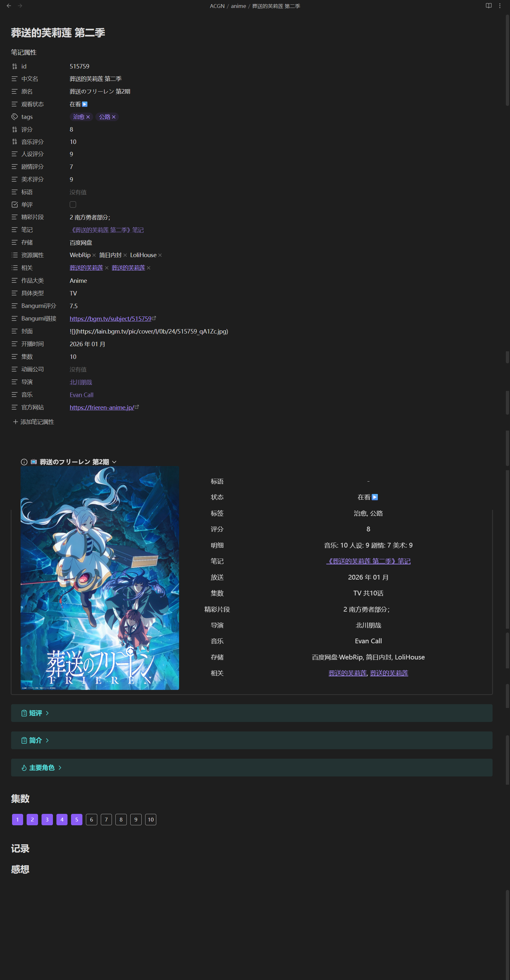Image resolution: width=510 pixels, height=980 pixels.
Task: Click the Bangumi评分 value 7.5
Action: coord(74,306)
